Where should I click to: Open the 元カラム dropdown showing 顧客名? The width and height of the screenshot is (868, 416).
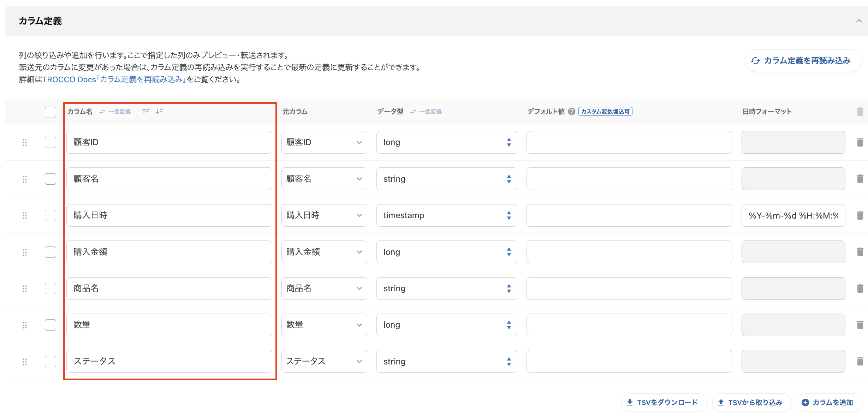[324, 179]
